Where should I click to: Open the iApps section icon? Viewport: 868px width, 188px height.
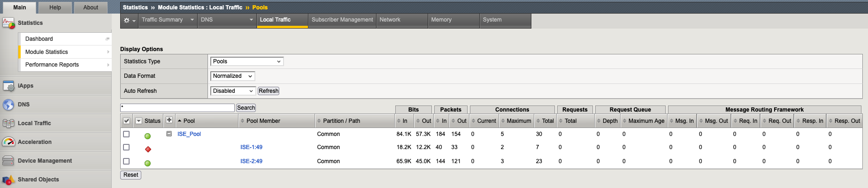(x=8, y=86)
